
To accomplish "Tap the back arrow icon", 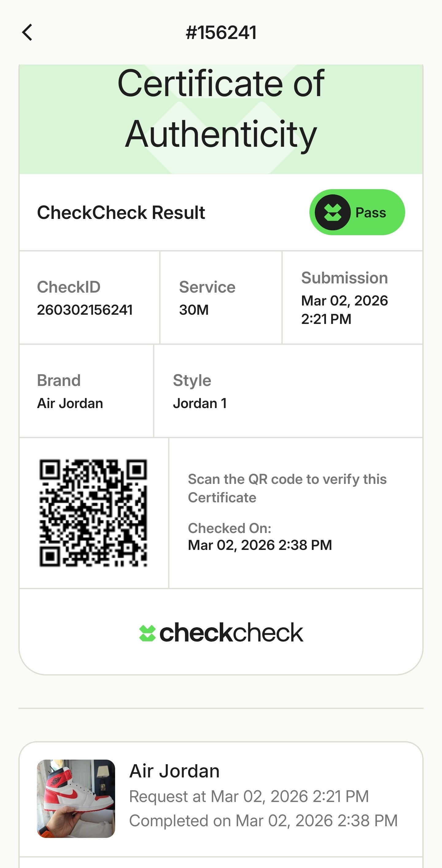I will coord(27,32).
